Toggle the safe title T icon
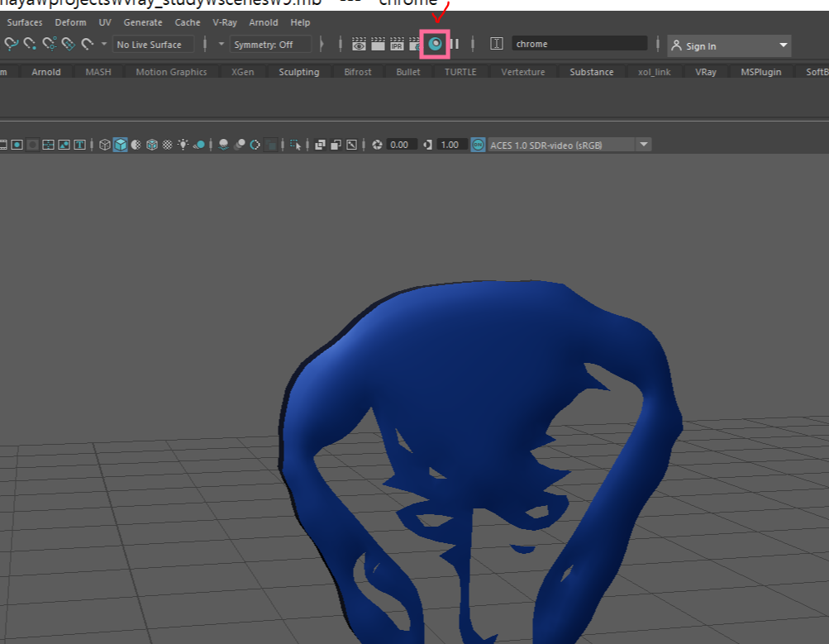The image size is (829, 644). [x=80, y=145]
